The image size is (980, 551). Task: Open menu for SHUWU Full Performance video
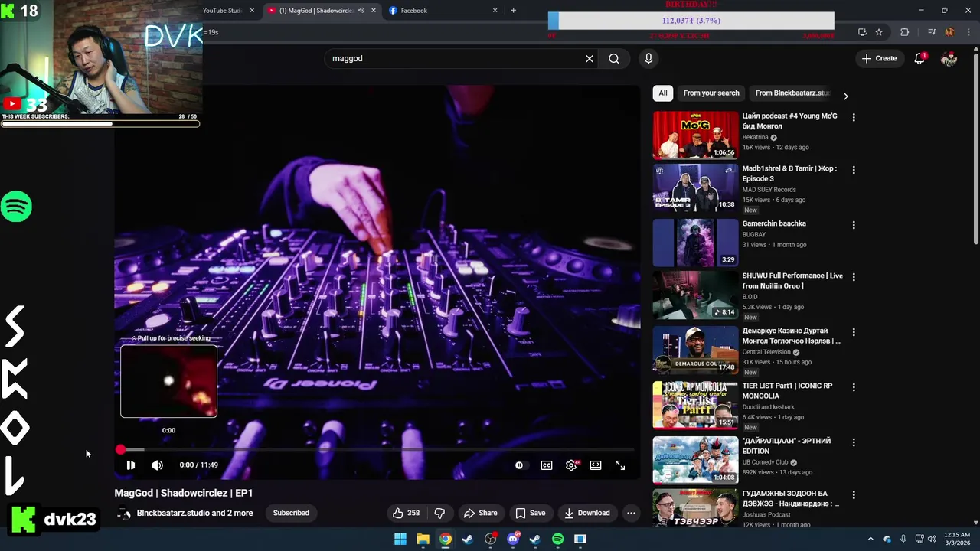(x=854, y=277)
